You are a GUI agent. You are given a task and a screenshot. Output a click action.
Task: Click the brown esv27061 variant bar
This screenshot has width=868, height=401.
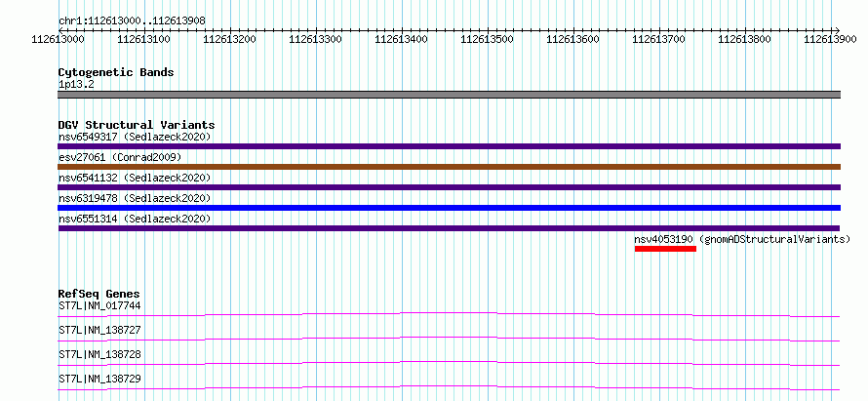tap(449, 167)
